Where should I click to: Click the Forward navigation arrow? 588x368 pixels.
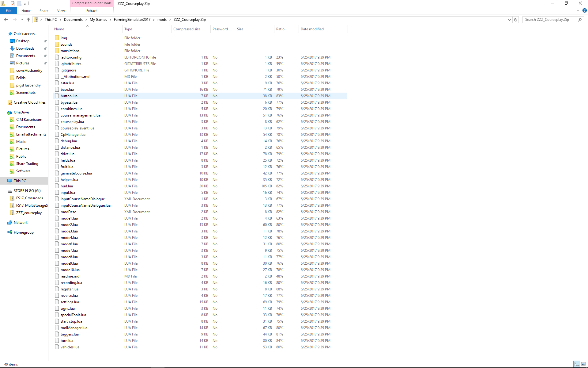click(x=15, y=19)
